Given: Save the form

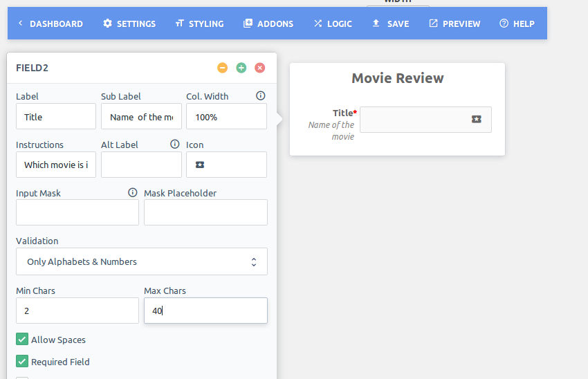Looking at the screenshot, I should (x=390, y=24).
